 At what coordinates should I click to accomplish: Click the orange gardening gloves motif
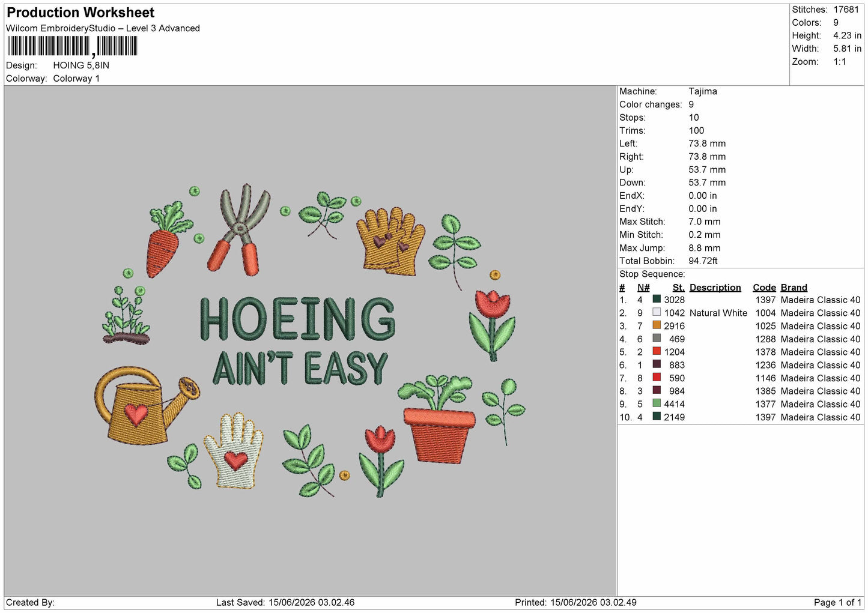pyautogui.click(x=390, y=241)
